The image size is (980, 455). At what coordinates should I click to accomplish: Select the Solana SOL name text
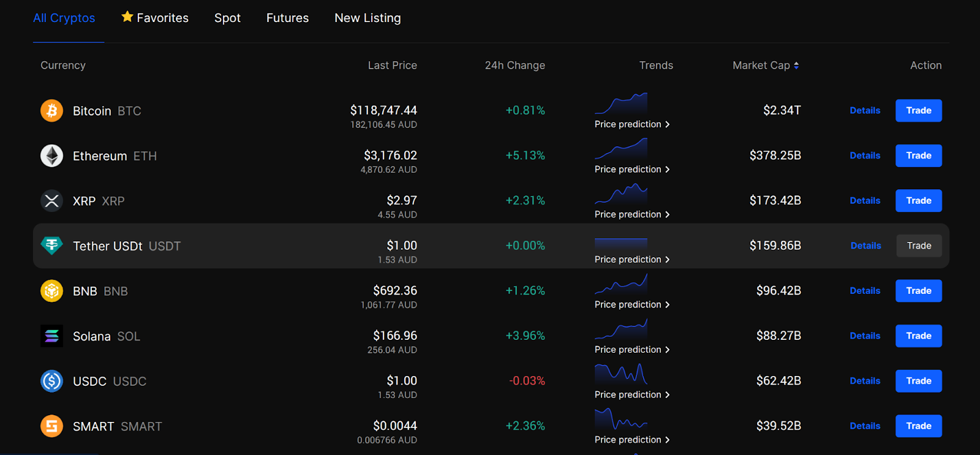[107, 336]
